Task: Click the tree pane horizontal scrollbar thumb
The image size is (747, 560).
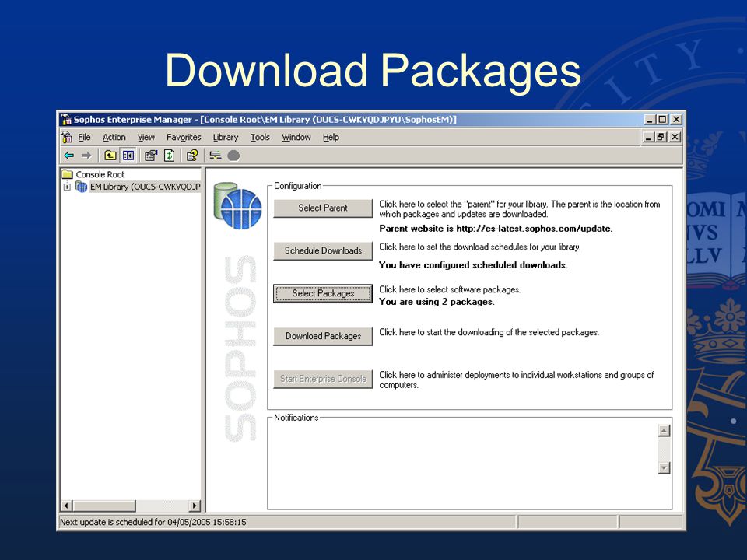Action: 103,506
